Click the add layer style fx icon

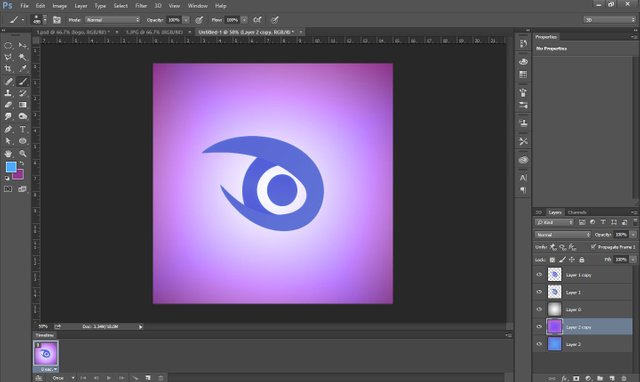click(x=564, y=378)
